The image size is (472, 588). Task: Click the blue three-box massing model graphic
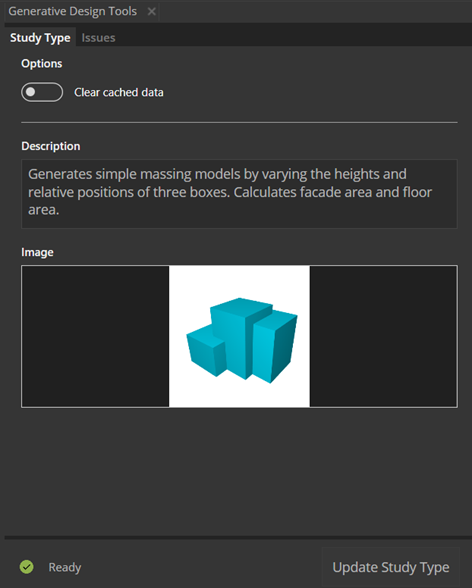(242, 340)
